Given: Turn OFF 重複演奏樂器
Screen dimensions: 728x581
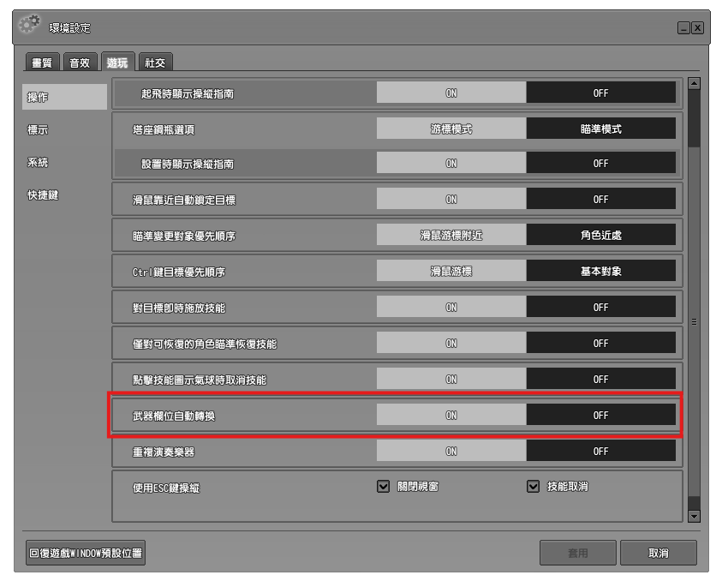Looking at the screenshot, I should pos(600,451).
